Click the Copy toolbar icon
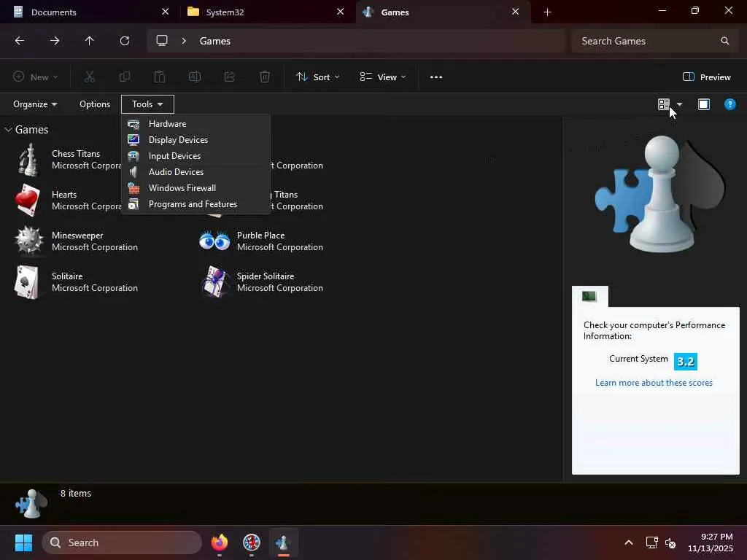Screen dimensions: 747x560 (x=124, y=77)
